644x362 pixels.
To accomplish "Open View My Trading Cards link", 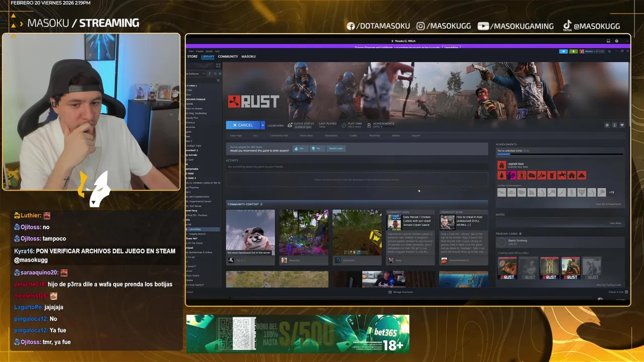I will coord(609,285).
